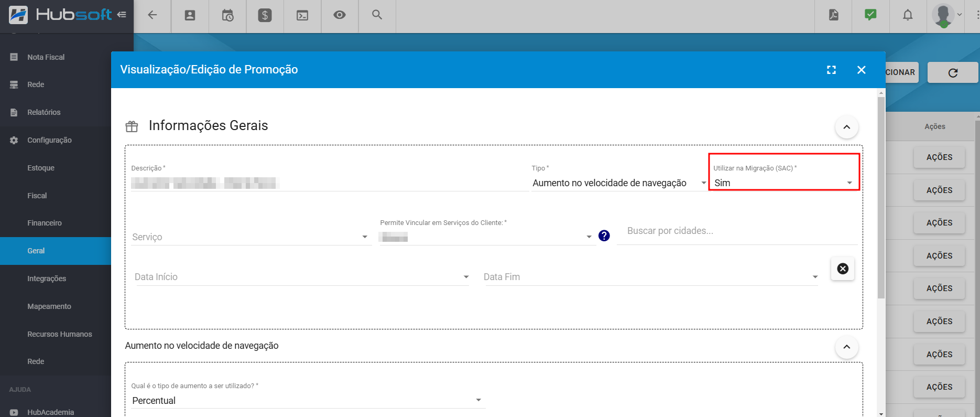The width and height of the screenshot is (980, 417).
Task: Open search with the magnifier icon
Action: click(x=377, y=15)
